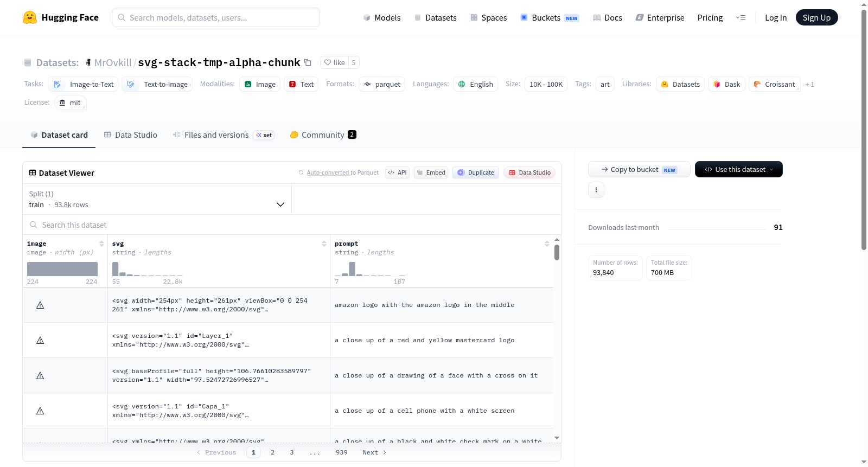
Task: Open the Community tab
Action: point(323,135)
